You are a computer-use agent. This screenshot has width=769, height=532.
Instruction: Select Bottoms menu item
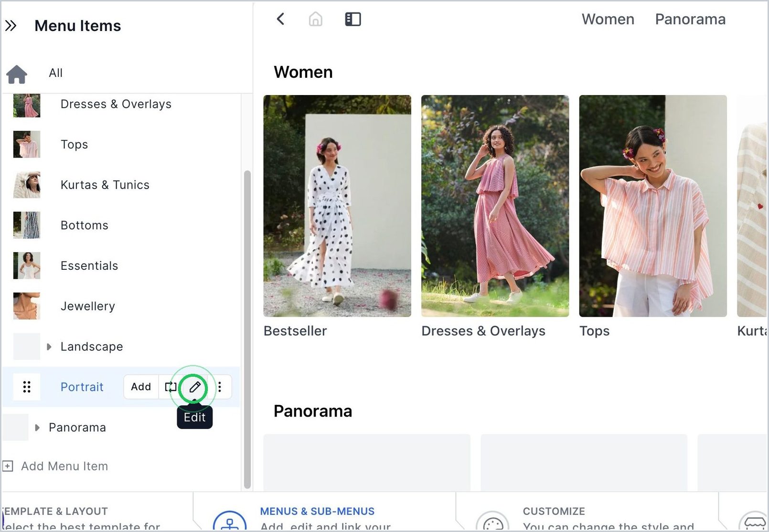[x=85, y=225]
